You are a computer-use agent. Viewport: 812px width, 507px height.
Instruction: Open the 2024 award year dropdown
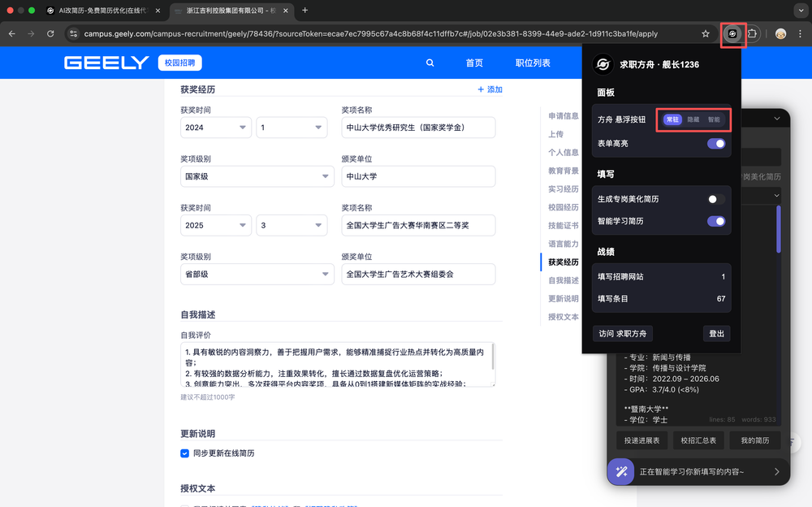(216, 128)
